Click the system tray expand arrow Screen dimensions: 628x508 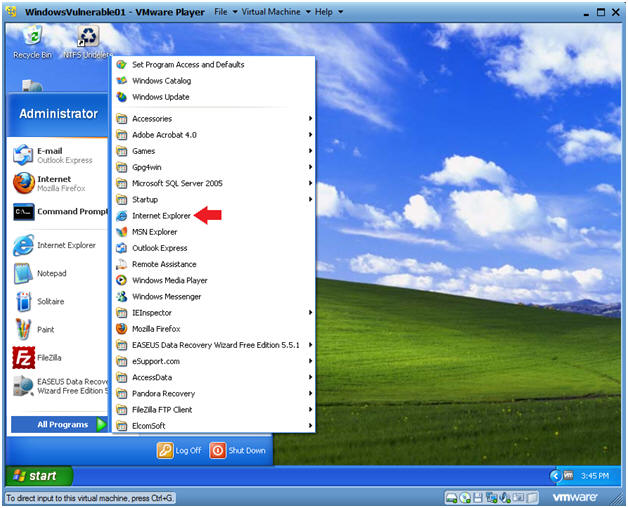(x=556, y=476)
